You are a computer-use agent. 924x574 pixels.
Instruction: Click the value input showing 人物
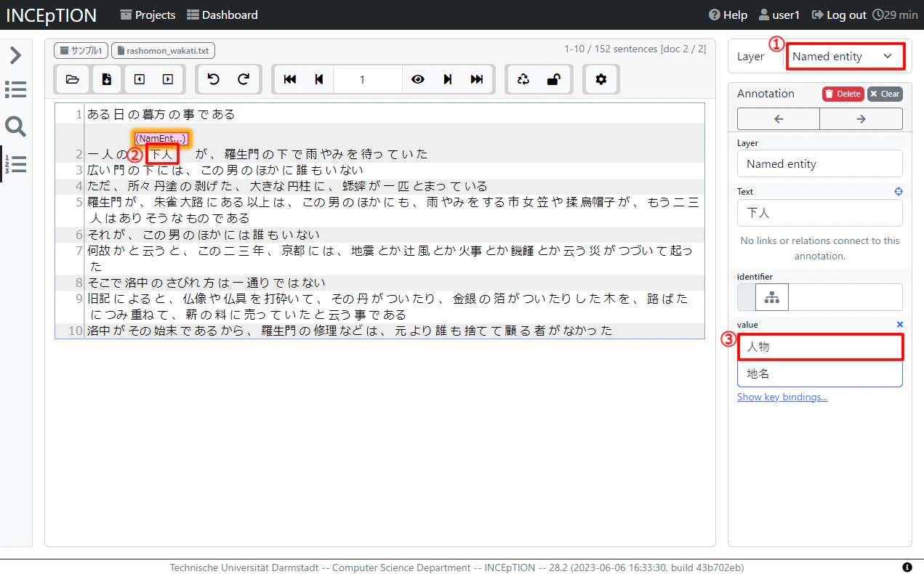820,347
